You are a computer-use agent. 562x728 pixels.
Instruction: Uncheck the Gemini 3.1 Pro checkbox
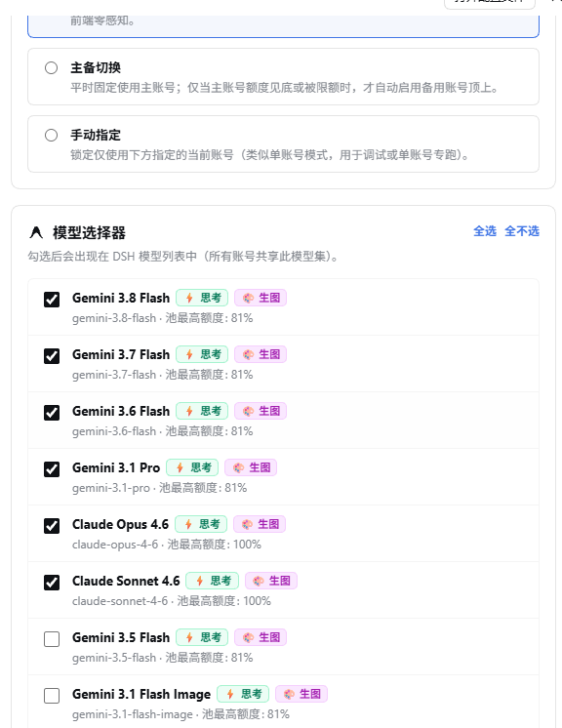[52, 469]
